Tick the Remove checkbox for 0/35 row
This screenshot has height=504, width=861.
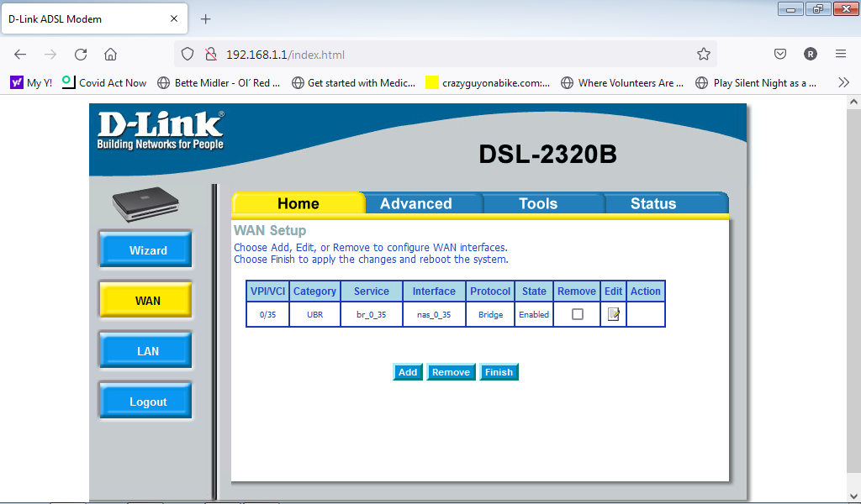point(577,314)
